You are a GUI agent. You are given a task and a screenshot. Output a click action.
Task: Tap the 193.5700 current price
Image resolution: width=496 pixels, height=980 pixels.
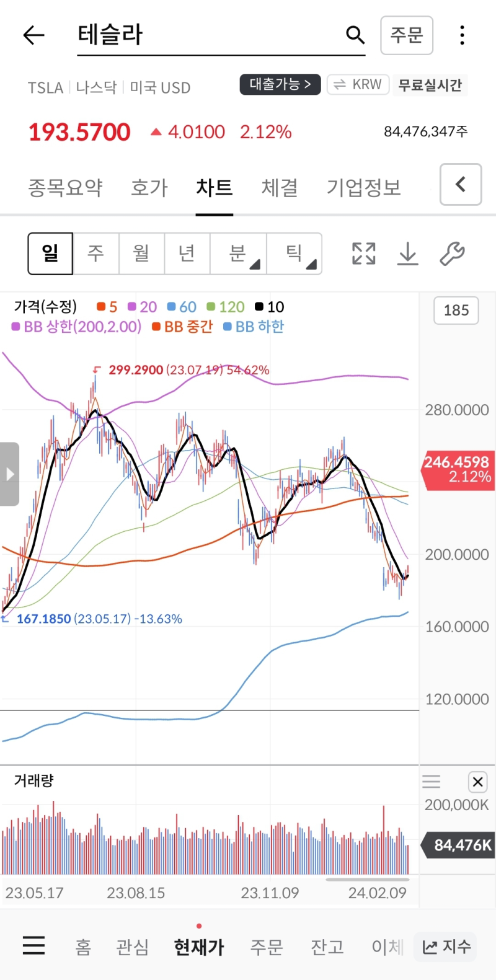coord(79,132)
